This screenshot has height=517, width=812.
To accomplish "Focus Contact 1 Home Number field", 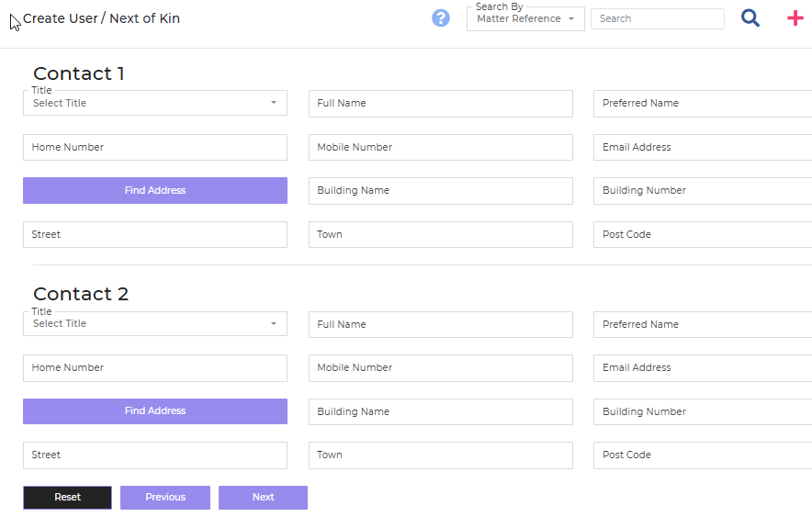I will coord(155,148).
